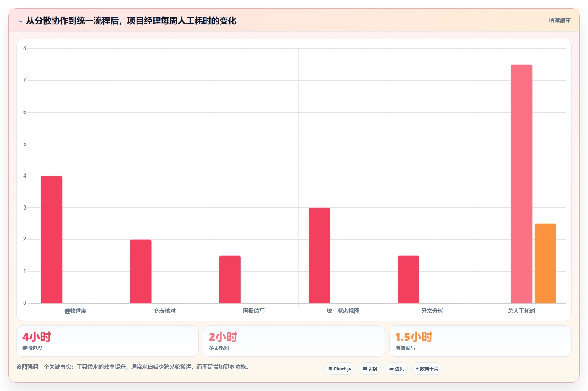The height and width of the screenshot is (391, 588).
Task: Select the 表格 chip
Action: point(370,369)
